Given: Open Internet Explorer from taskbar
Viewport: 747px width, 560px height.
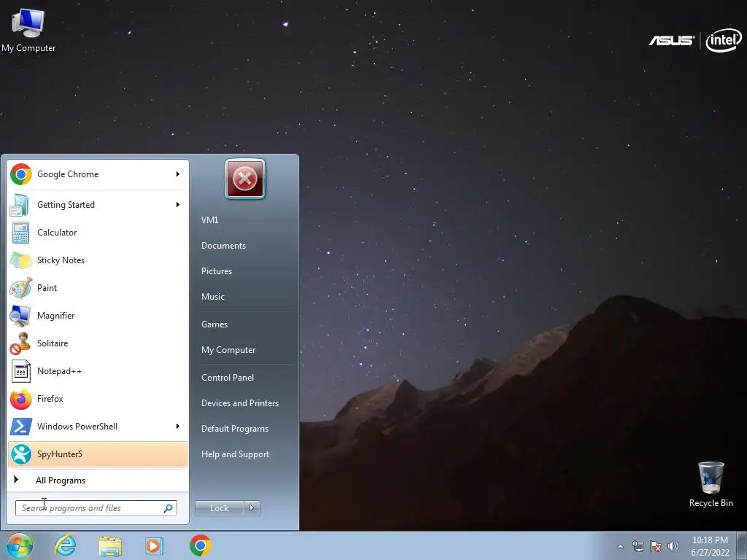Looking at the screenshot, I should [x=65, y=545].
